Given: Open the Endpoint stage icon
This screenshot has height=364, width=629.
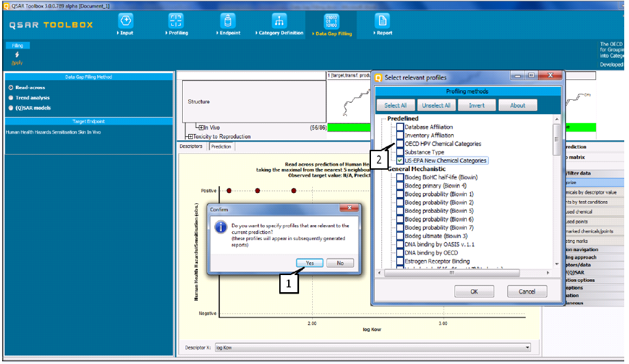Looking at the screenshot, I should click(228, 21).
